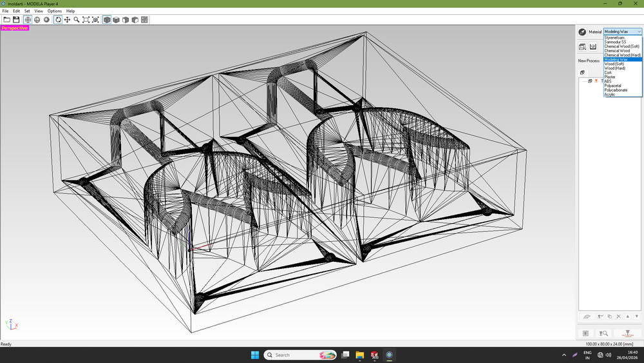644x363 pixels.
Task: Collapse the Material combo box arrow
Action: point(639,32)
